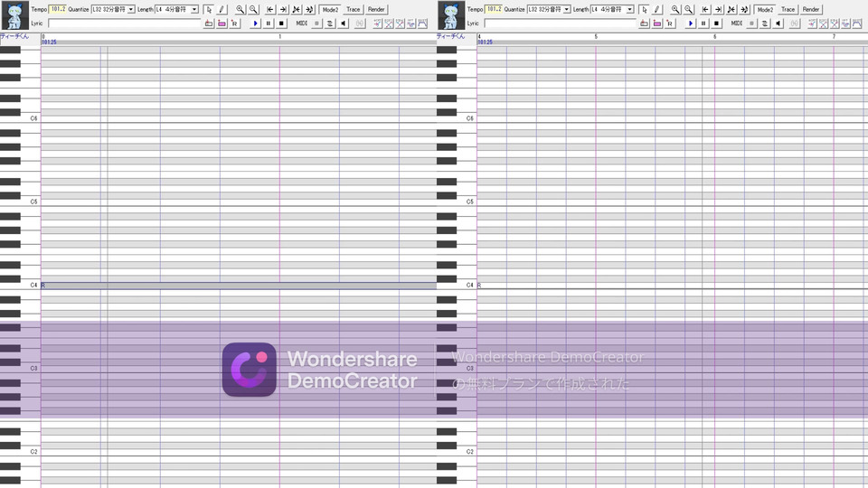Click the Tempo field in left window
This screenshot has height=488, width=868.
click(58, 9)
